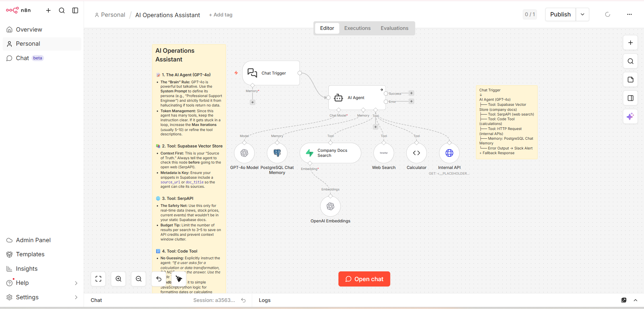Switch to the Executions tab
The height and width of the screenshot is (309, 644).
357,28
